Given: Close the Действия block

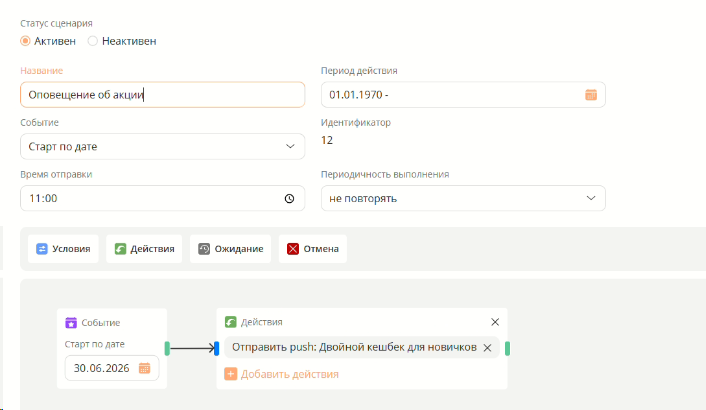Looking at the screenshot, I should click(x=495, y=322).
